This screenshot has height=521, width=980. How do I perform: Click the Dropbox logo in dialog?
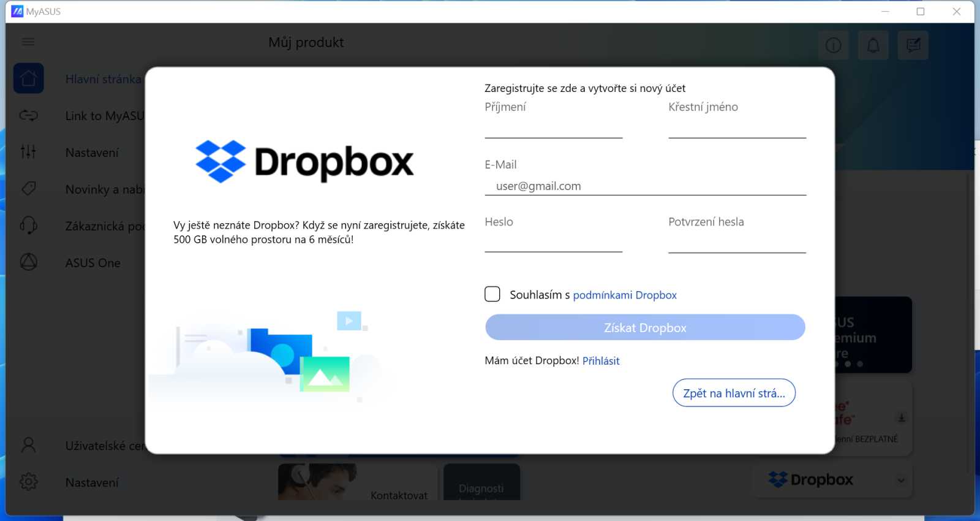304,162
